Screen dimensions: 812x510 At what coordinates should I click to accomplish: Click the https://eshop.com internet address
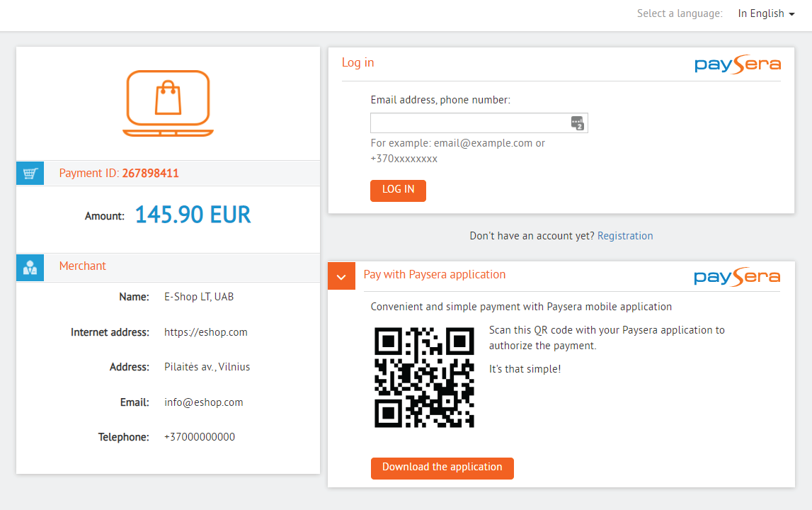(x=205, y=332)
